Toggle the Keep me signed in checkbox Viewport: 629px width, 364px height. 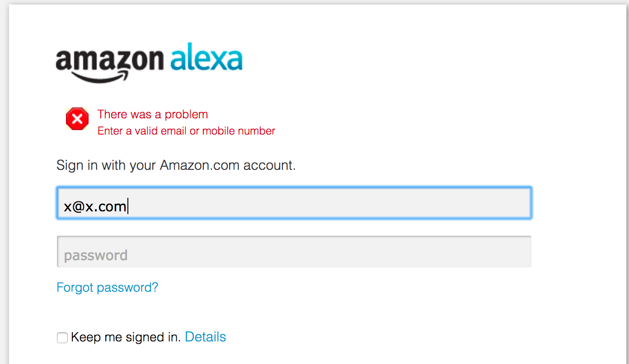(x=62, y=338)
